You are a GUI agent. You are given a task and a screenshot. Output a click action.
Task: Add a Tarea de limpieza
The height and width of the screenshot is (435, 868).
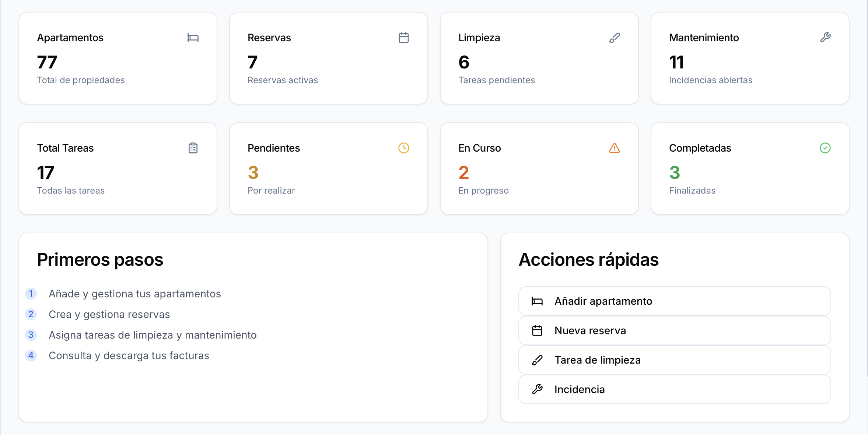pyautogui.click(x=675, y=360)
